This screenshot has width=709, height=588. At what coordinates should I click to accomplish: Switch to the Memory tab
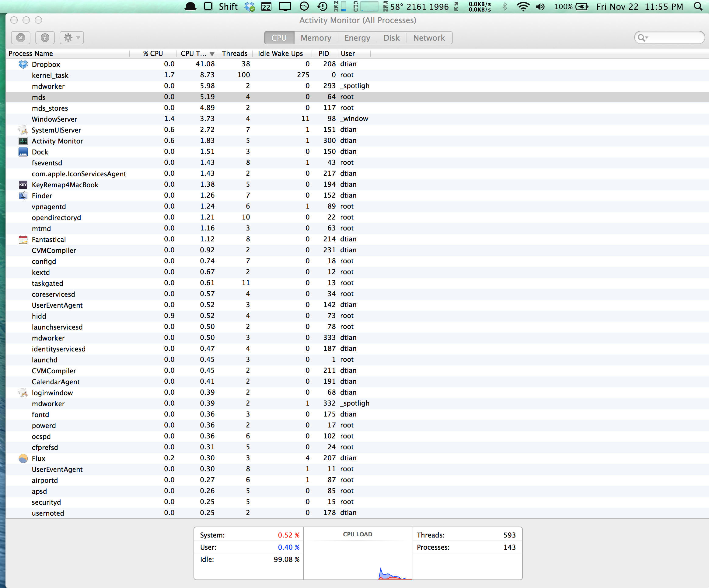316,38
